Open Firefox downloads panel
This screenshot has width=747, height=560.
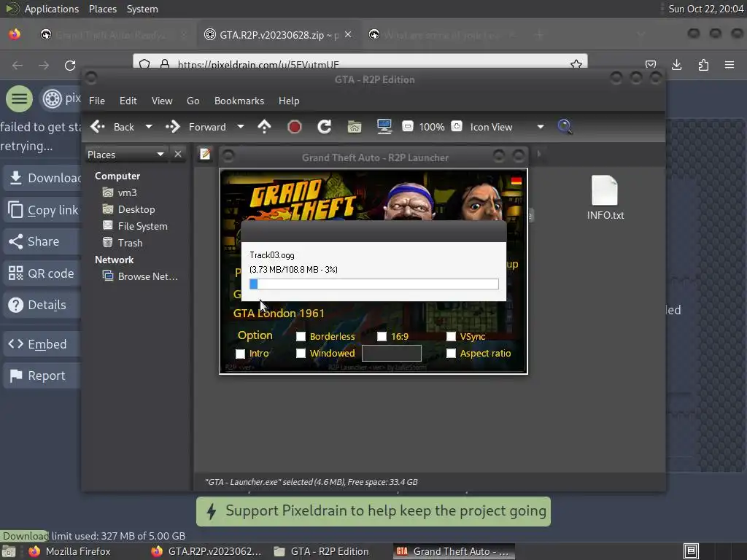[x=676, y=65]
